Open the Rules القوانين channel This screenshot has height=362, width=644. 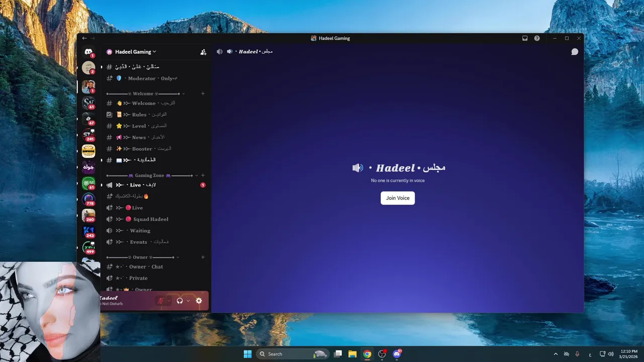pyautogui.click(x=155, y=115)
